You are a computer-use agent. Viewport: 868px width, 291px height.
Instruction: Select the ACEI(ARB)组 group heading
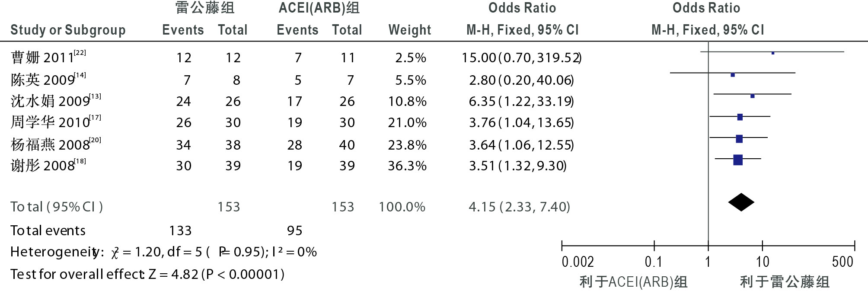point(319,8)
